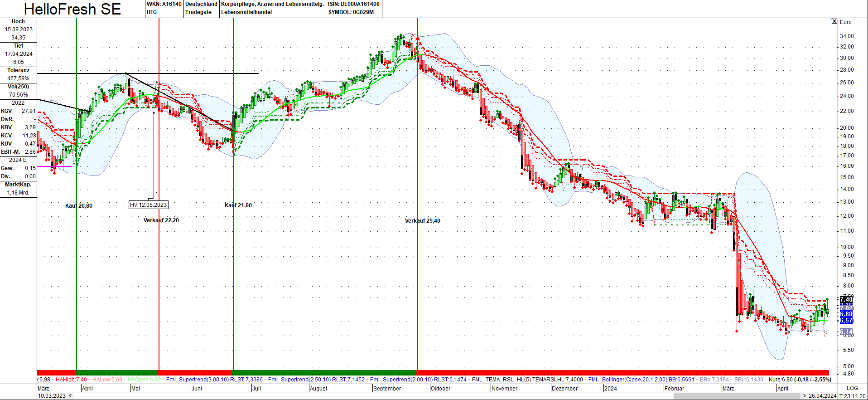
Task: Click the Kauf 21,90 signal label
Action: [x=238, y=205]
